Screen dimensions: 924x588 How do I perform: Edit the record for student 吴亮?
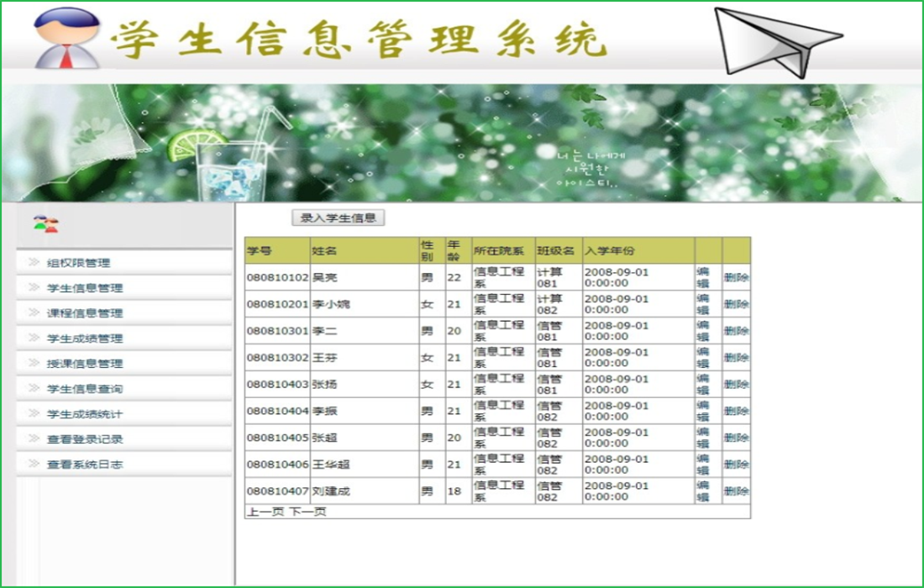point(703,277)
